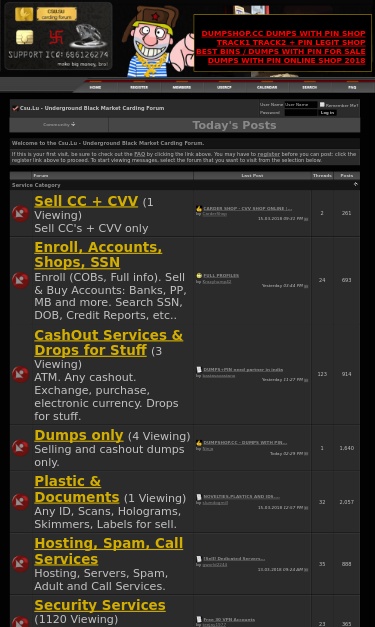Open the CashOut Services & Drops for Stuff forum title link
Viewport: 375px width, 627px height.
coord(109,342)
